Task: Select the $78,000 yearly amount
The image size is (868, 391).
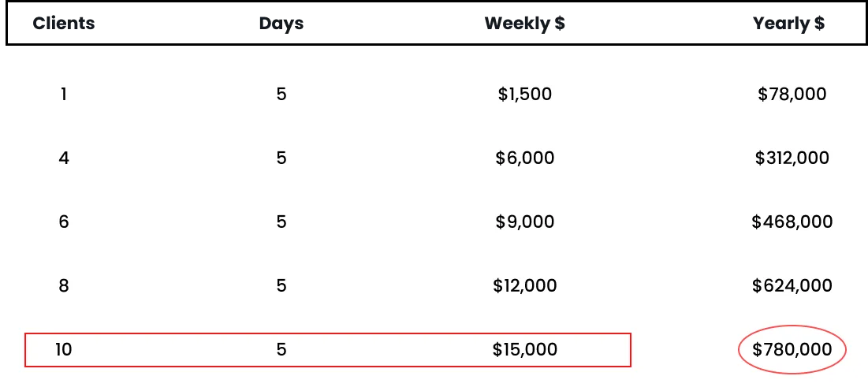Action: click(792, 94)
